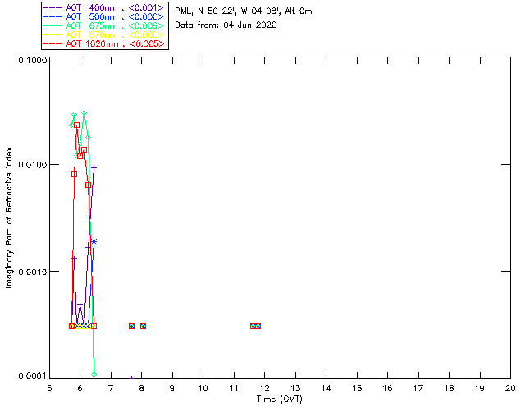Click the x-axis tick label 19

tap(480, 388)
